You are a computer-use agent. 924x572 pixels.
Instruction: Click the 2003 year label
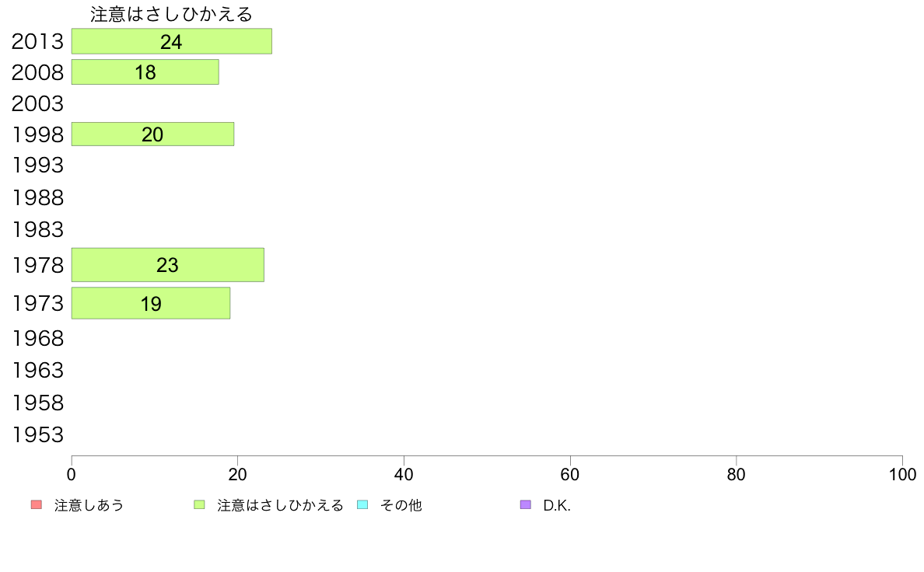pos(37,103)
